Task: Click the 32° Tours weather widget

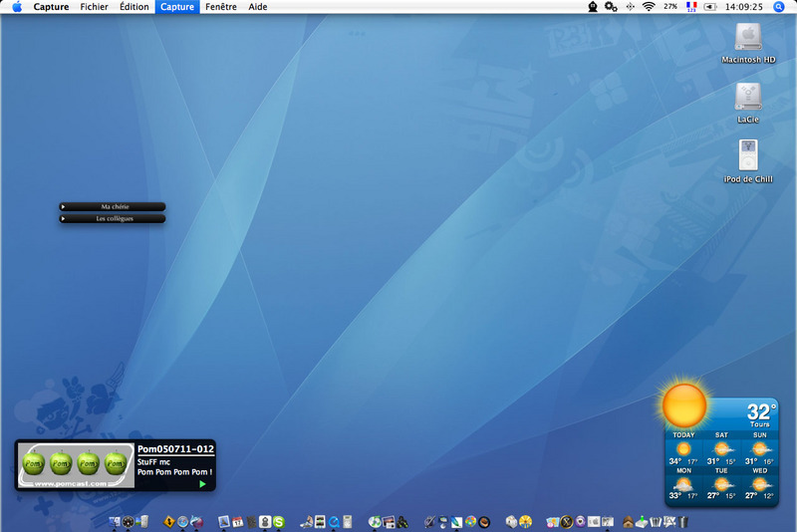Action: [760, 413]
